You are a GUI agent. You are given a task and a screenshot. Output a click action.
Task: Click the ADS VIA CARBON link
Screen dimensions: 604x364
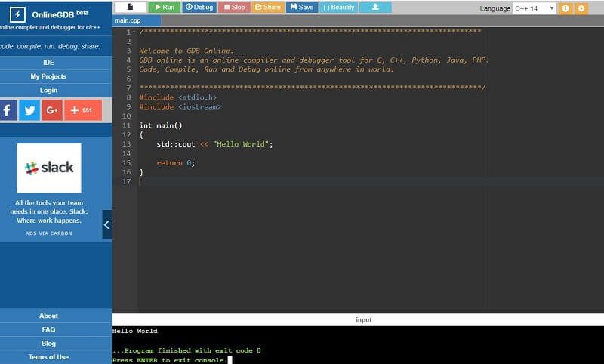coord(49,233)
